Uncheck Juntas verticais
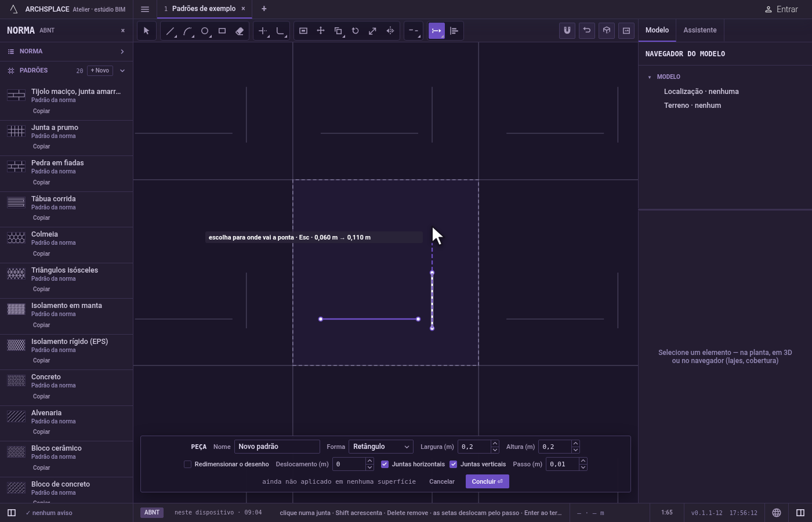The height and width of the screenshot is (522, 812). 454,464
